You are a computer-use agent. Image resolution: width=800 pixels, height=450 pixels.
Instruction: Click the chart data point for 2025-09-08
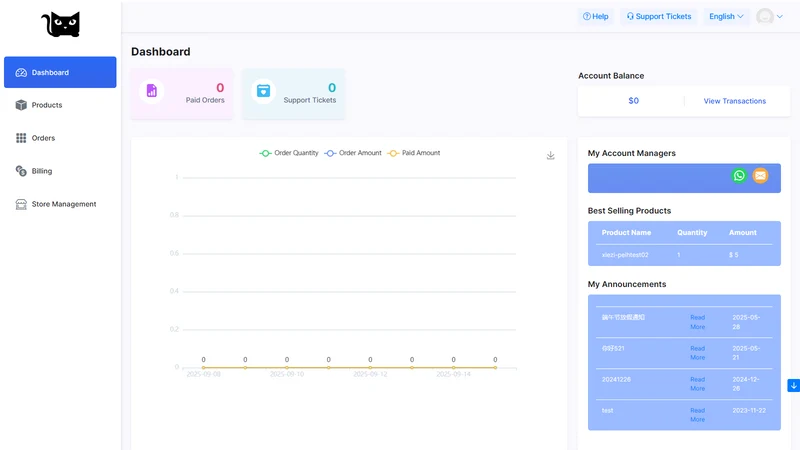click(204, 367)
